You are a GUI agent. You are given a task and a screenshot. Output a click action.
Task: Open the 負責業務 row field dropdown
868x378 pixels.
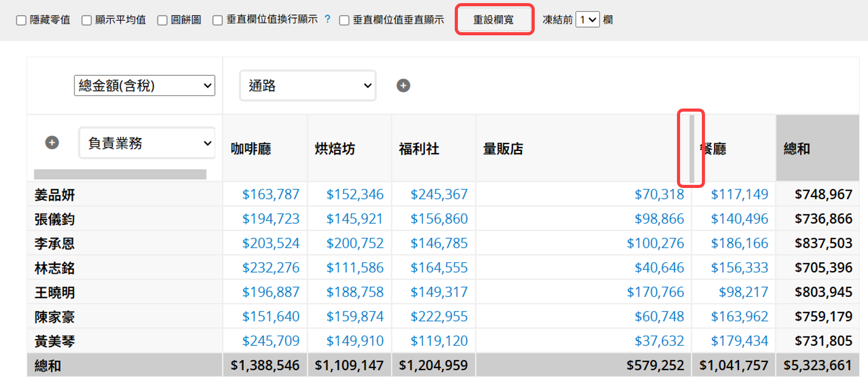click(x=147, y=143)
